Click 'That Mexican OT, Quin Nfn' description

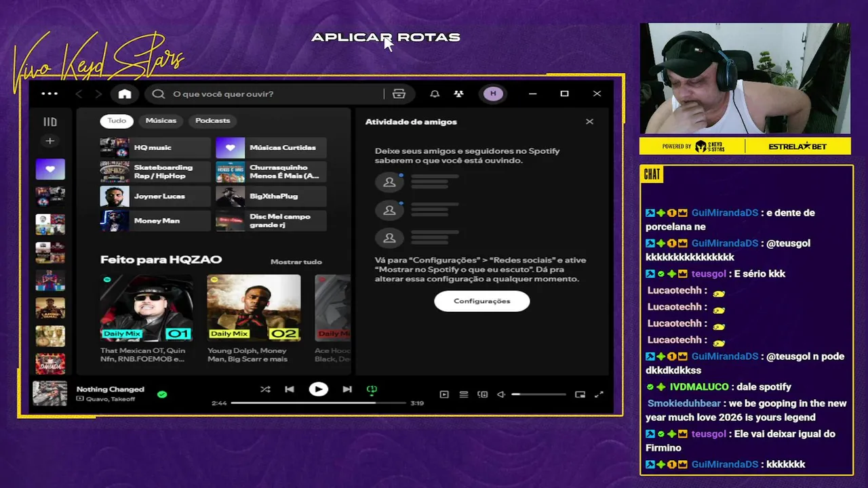[x=142, y=355]
